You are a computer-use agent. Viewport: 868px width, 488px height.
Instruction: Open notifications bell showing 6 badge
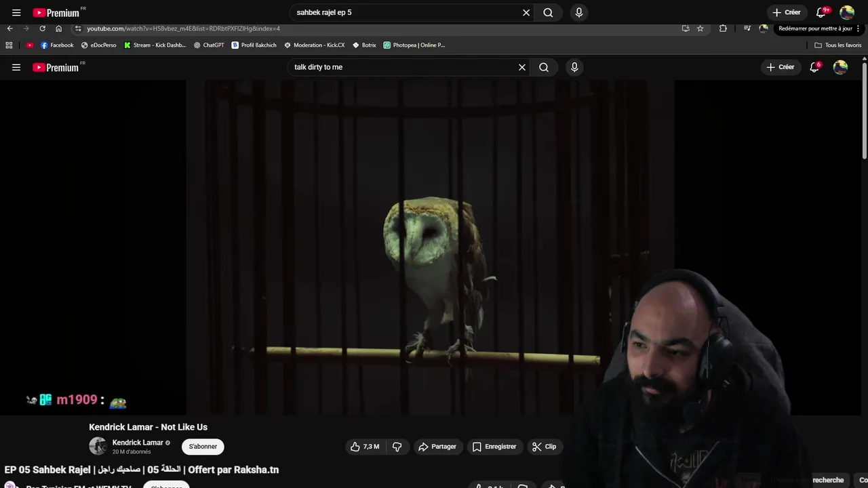coord(815,67)
